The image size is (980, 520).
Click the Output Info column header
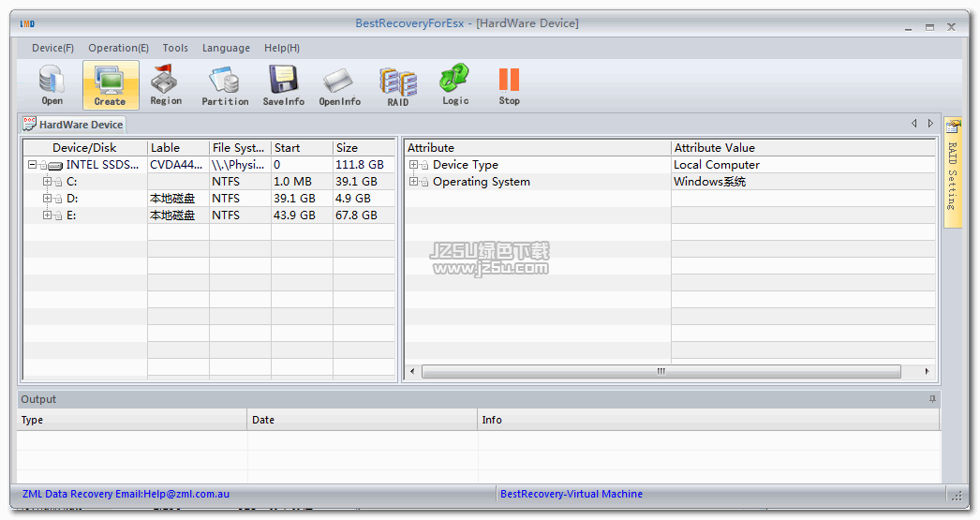pyautogui.click(x=708, y=420)
